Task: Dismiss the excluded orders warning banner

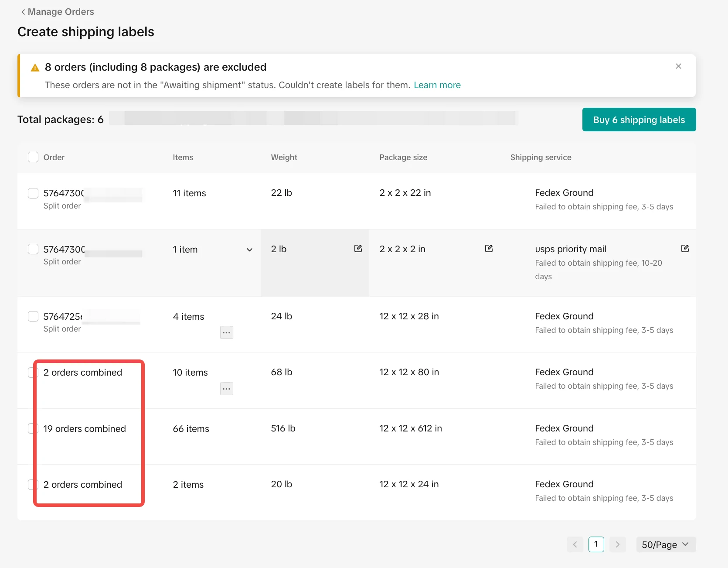Action: point(678,66)
